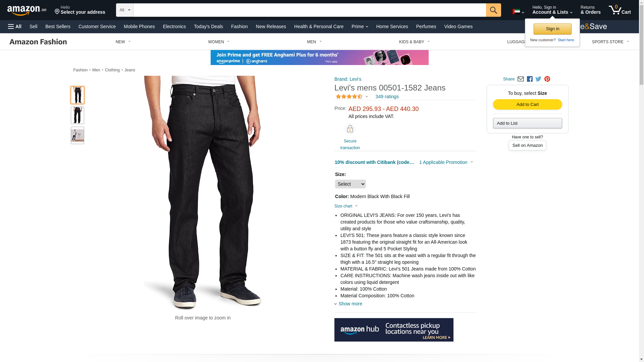Expand the Size chart section
The image size is (644, 362).
pos(346,206)
